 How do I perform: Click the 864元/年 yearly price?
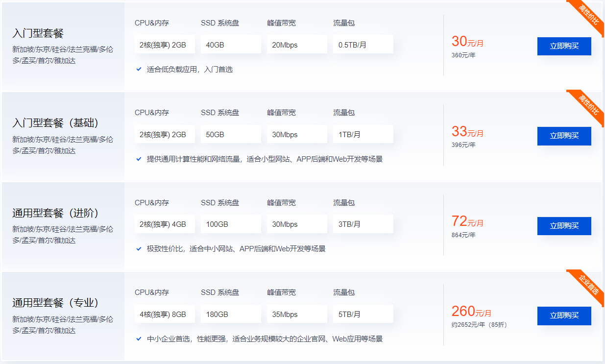point(463,235)
